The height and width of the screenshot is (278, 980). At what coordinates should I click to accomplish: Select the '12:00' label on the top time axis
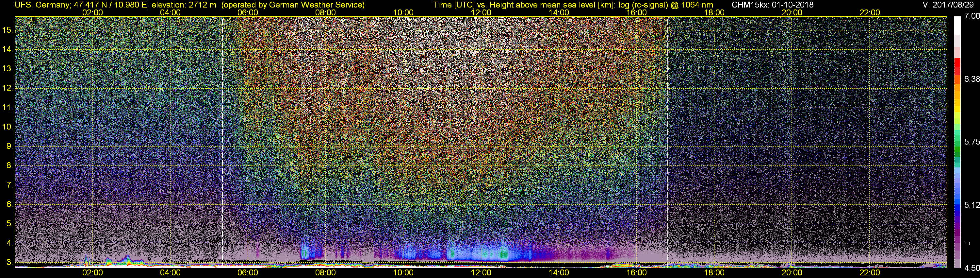tap(481, 12)
